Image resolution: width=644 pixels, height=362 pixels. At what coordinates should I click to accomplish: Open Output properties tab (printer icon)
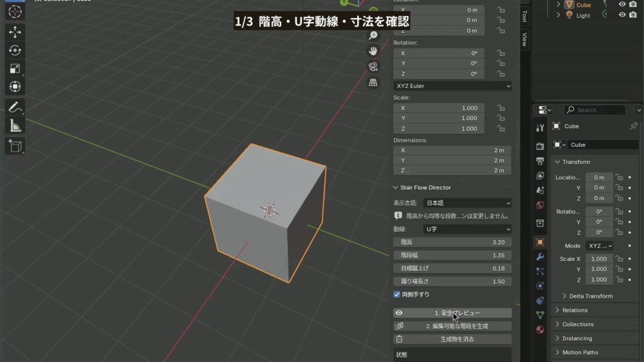click(x=540, y=161)
